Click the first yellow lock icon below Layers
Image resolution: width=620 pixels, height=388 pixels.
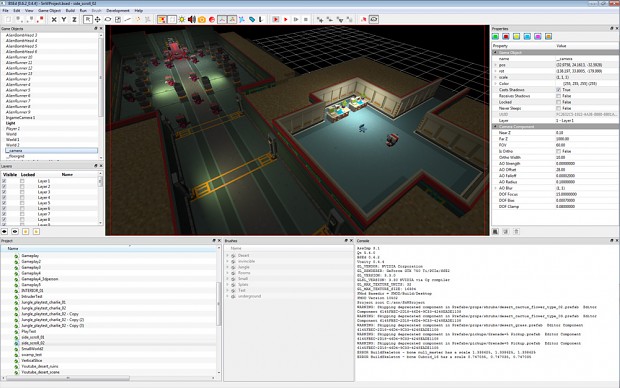(26, 232)
